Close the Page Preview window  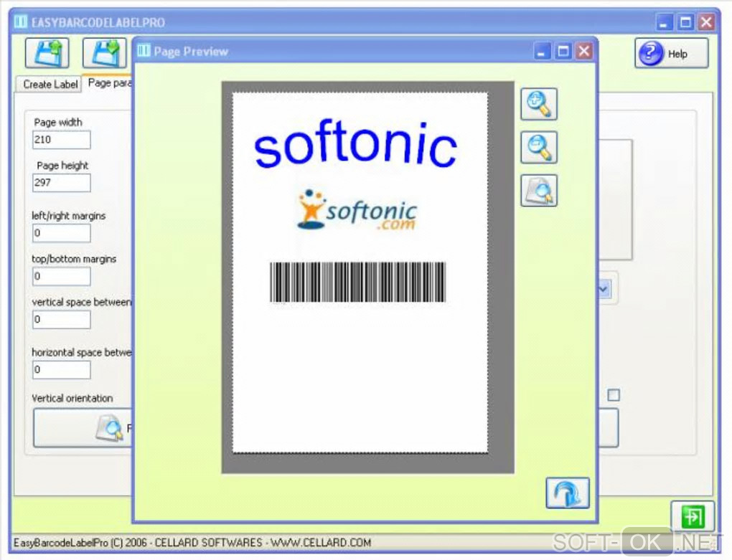(x=584, y=52)
